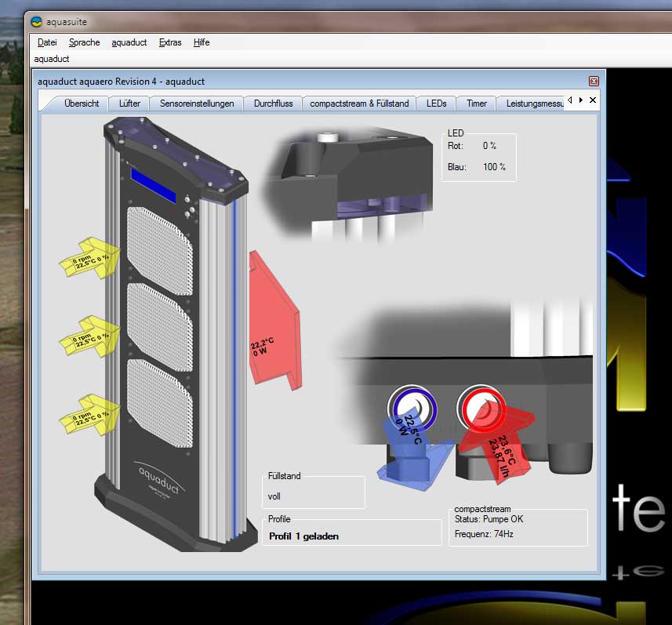Click the top yellow fan airflow arrow
The image size is (672, 625).
coord(90,260)
